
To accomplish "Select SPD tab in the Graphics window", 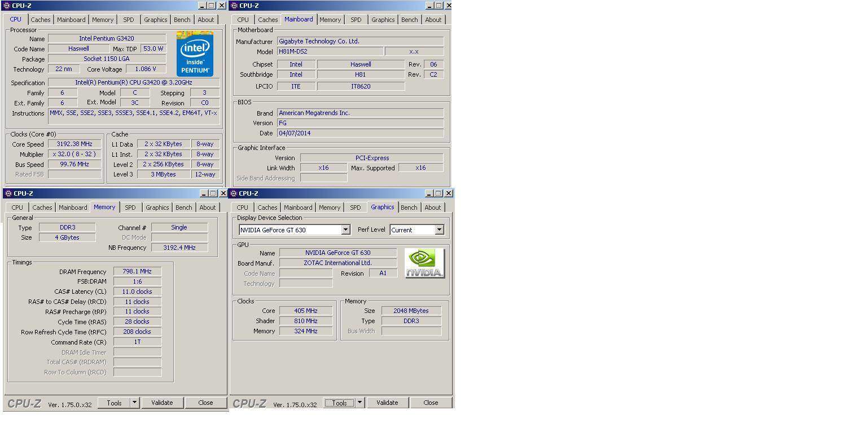I will point(355,208).
